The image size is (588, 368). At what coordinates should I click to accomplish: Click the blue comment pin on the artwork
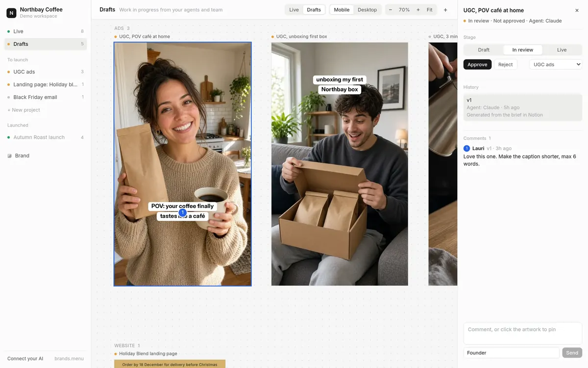[x=183, y=212]
